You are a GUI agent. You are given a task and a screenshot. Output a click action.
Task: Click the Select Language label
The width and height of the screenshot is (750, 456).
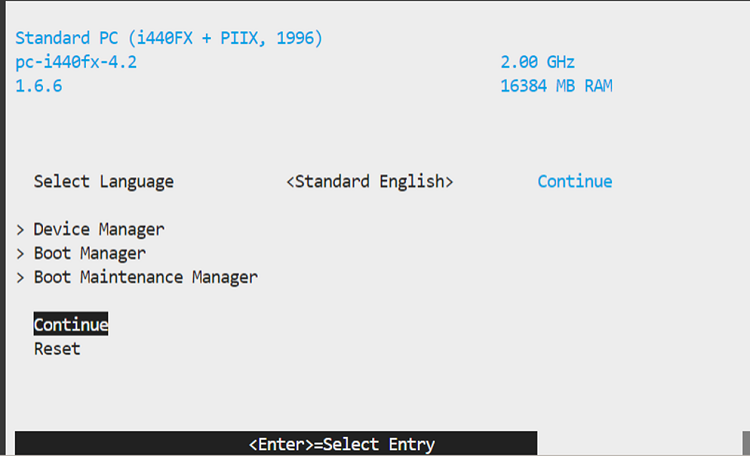103,182
